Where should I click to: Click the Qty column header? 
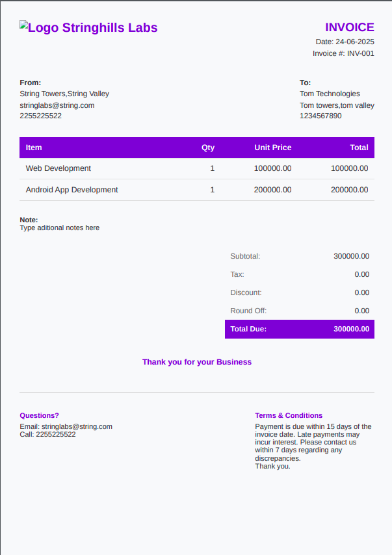(208, 148)
